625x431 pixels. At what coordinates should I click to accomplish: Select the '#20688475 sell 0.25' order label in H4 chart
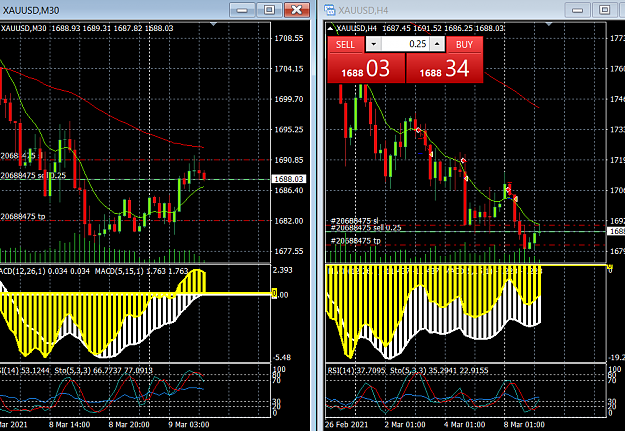366,228
